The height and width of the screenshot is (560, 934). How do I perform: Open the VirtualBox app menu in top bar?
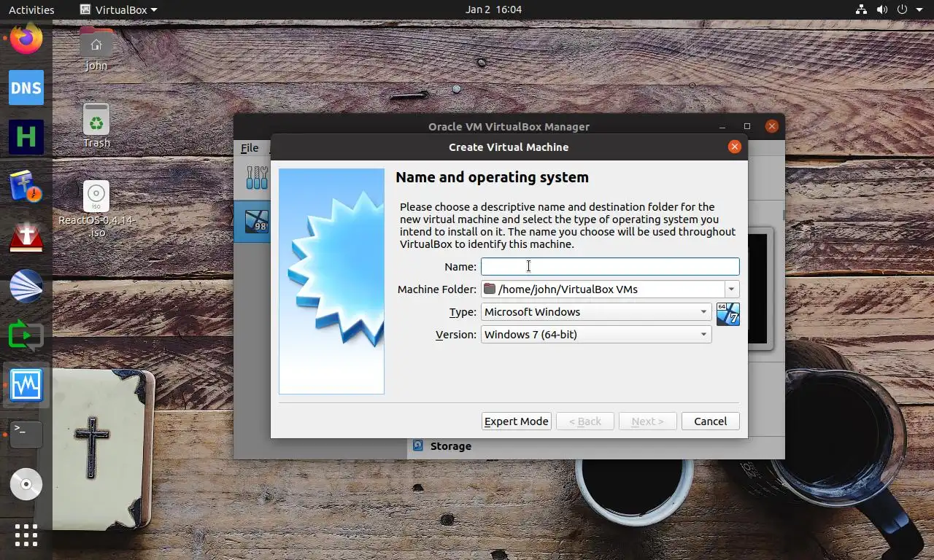[x=118, y=9]
